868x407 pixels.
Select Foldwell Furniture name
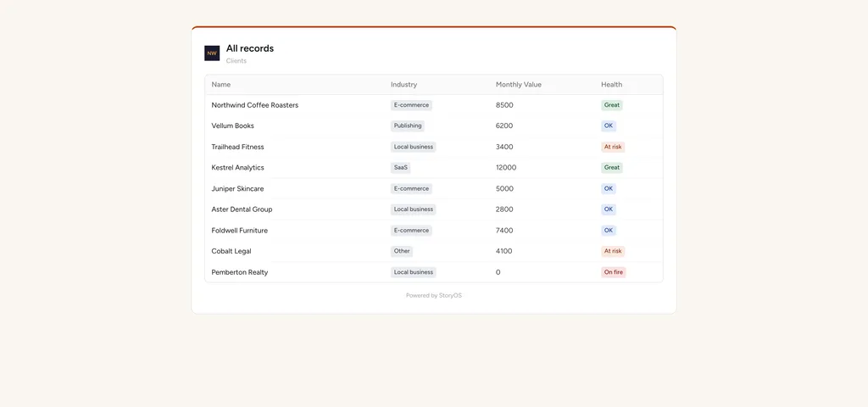click(239, 231)
